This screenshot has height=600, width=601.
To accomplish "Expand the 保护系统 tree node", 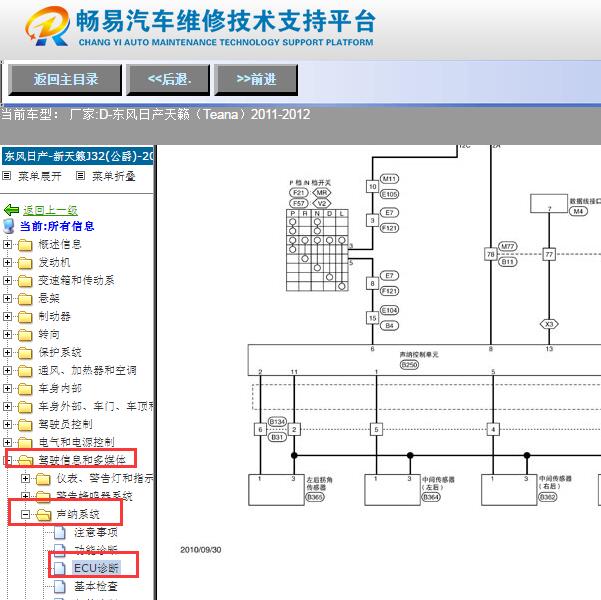I will click(7, 352).
